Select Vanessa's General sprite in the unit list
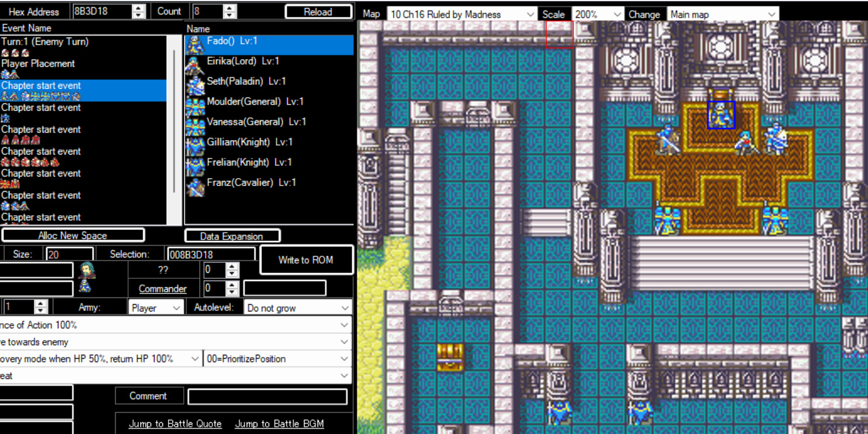The height and width of the screenshot is (434, 868). tap(195, 126)
